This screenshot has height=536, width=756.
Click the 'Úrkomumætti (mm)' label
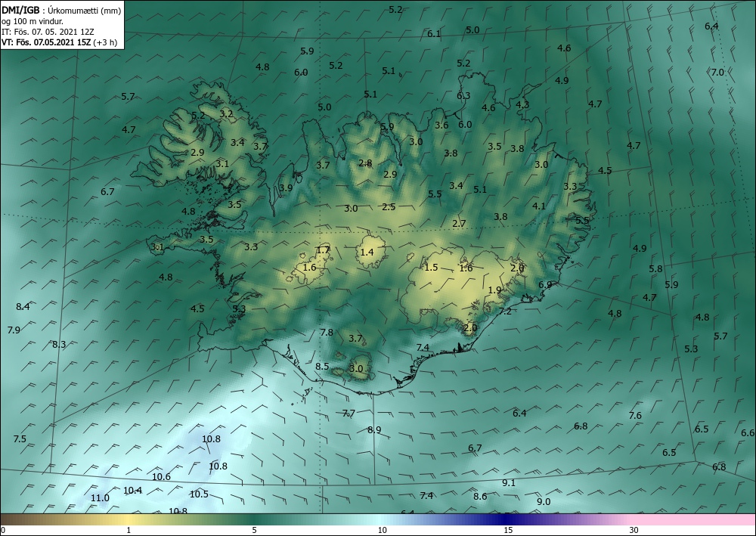85,10
